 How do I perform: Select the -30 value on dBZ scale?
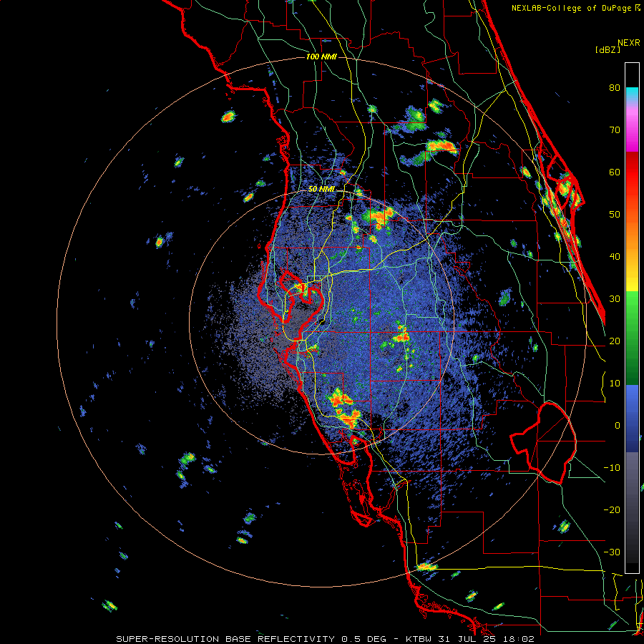[612, 552]
